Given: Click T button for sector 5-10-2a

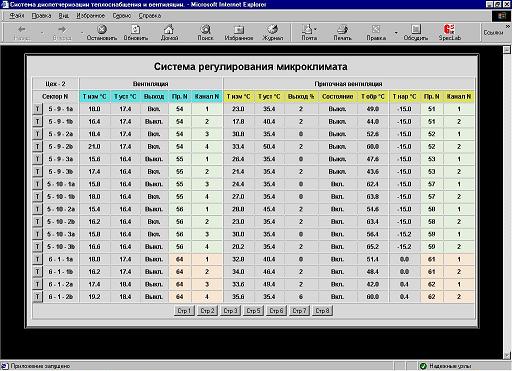Looking at the screenshot, I should click(x=38, y=209).
